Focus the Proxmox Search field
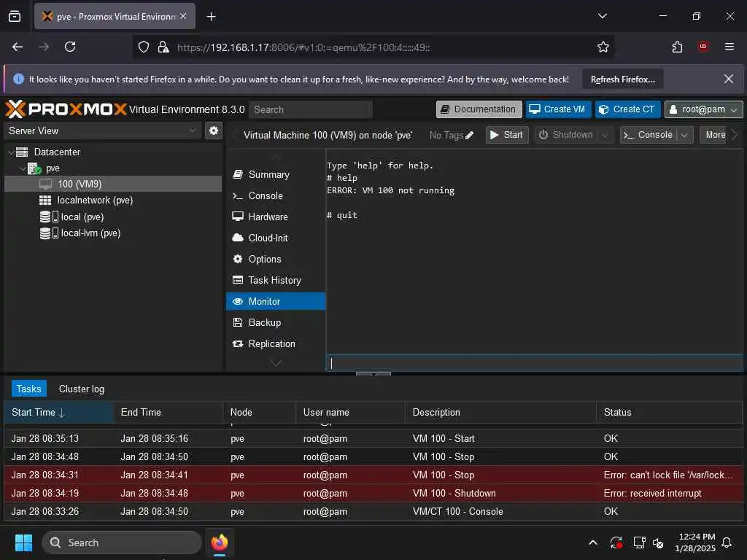 click(311, 109)
